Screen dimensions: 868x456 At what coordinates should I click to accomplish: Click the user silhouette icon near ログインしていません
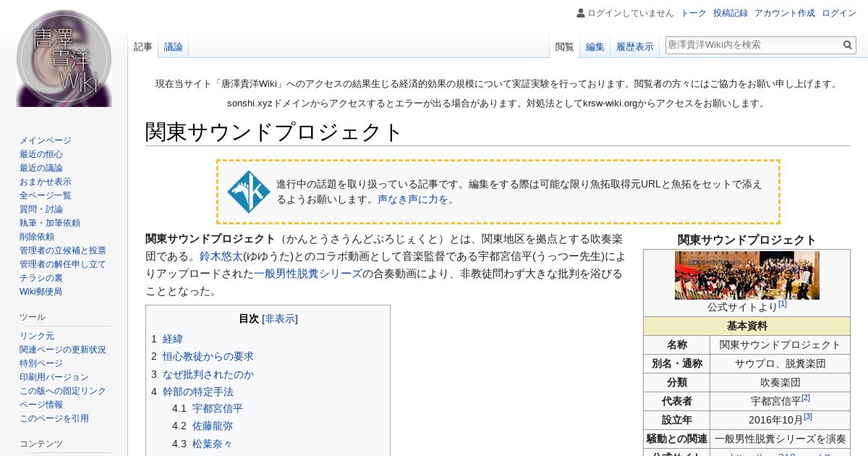click(581, 13)
